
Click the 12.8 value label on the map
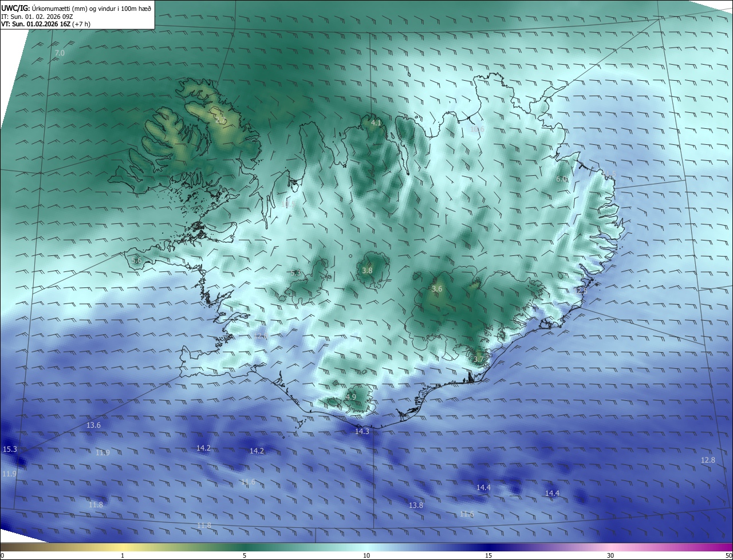(x=708, y=460)
